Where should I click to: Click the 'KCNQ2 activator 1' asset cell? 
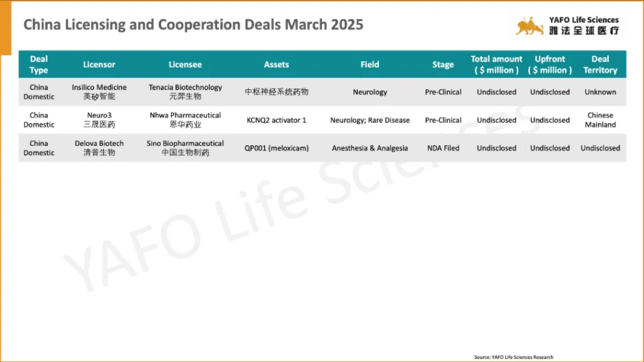pos(277,120)
